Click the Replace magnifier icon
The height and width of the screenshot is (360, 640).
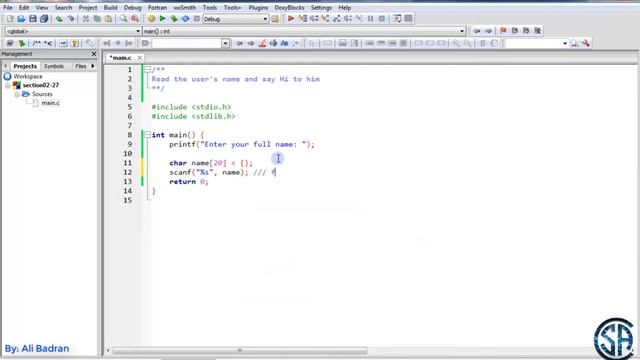coord(135,19)
